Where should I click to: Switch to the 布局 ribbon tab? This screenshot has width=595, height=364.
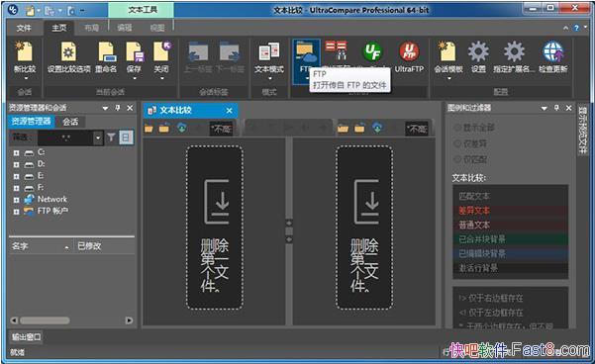(91, 28)
